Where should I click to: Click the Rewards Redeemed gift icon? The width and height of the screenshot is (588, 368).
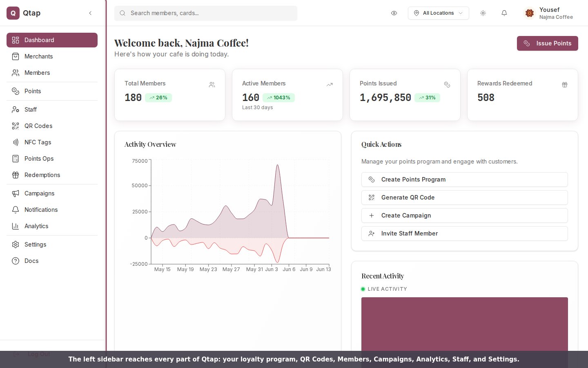point(565,85)
